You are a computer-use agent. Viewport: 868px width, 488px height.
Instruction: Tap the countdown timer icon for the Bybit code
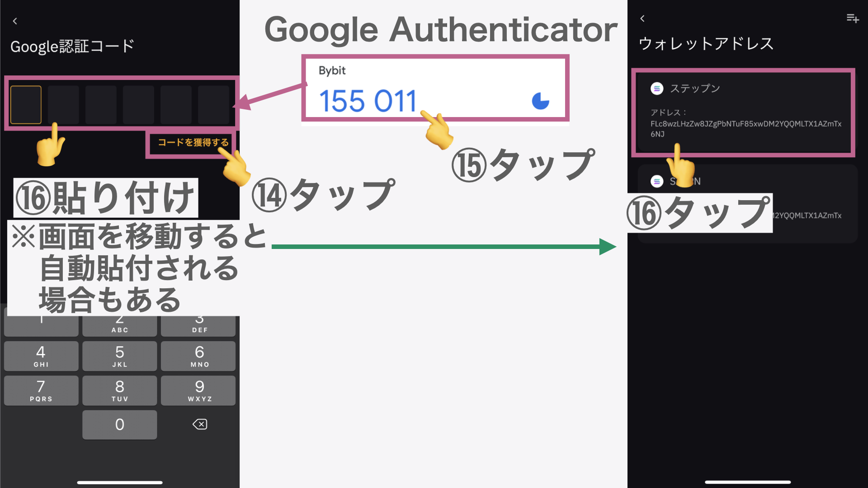[541, 101]
